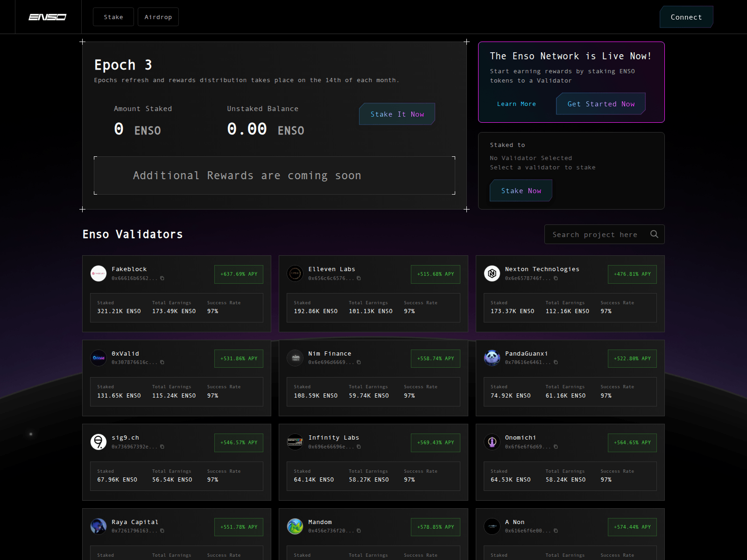Select the Nim Finance validator name
Image resolution: width=747 pixels, height=560 pixels.
point(330,354)
